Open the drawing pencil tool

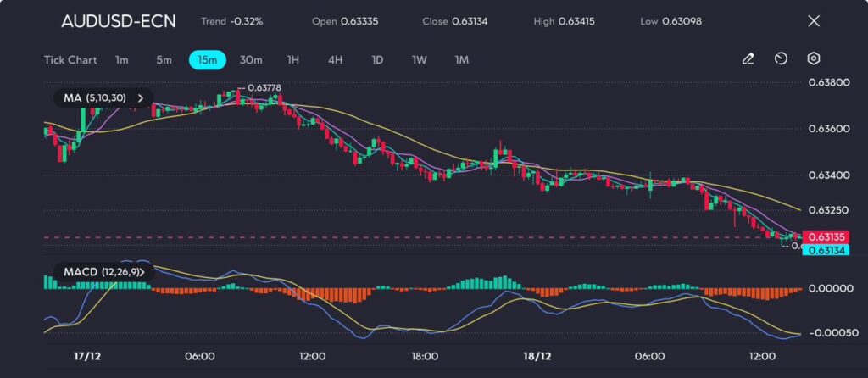click(748, 59)
